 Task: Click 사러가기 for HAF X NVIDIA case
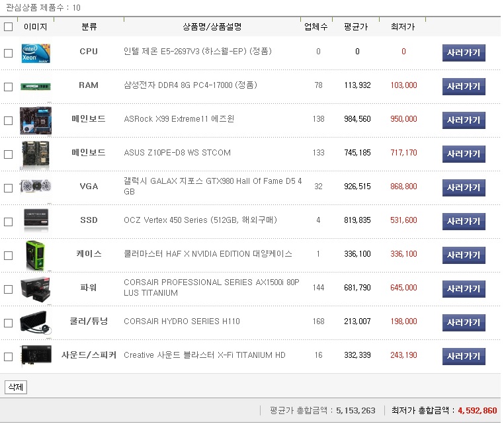point(464,255)
